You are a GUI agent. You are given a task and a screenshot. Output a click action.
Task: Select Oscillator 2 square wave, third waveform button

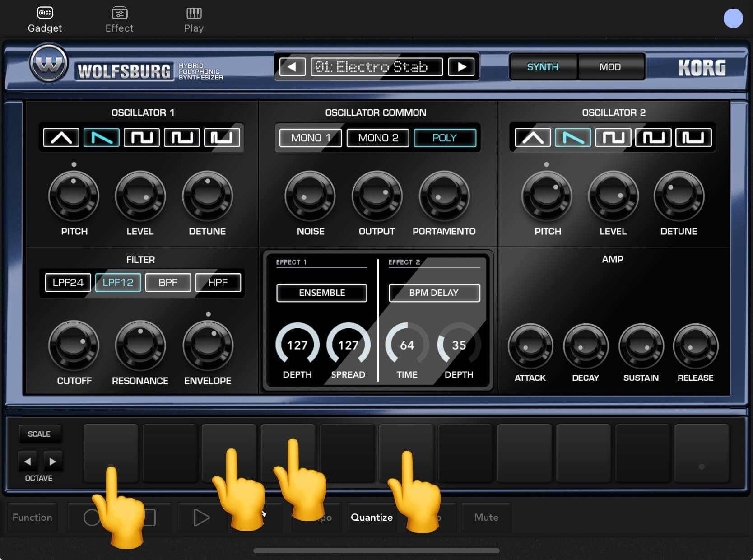[613, 137]
